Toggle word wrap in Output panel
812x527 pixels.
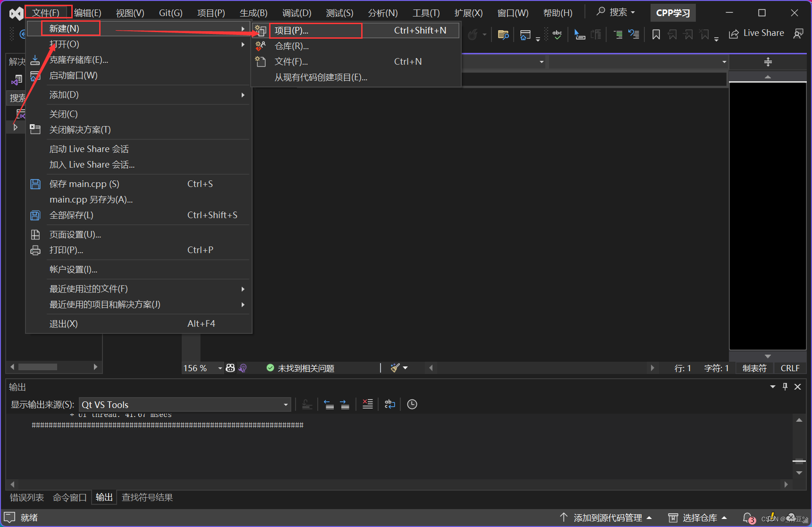point(390,404)
